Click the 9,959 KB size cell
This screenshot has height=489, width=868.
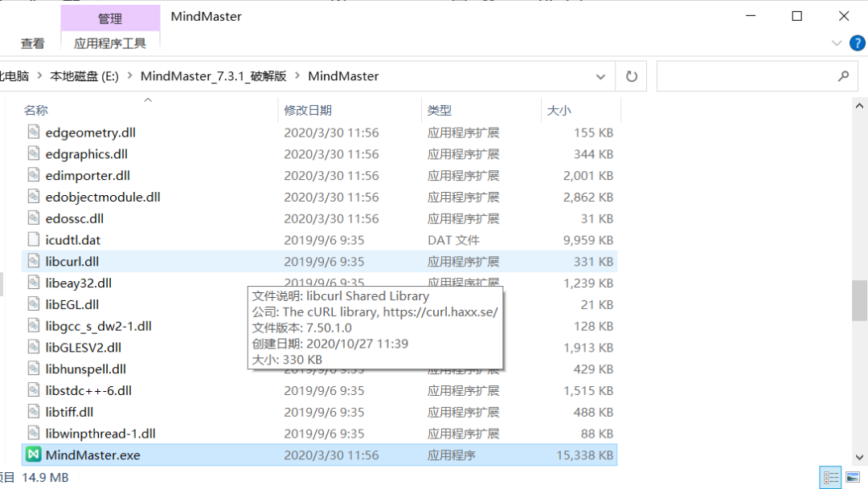[x=588, y=240]
